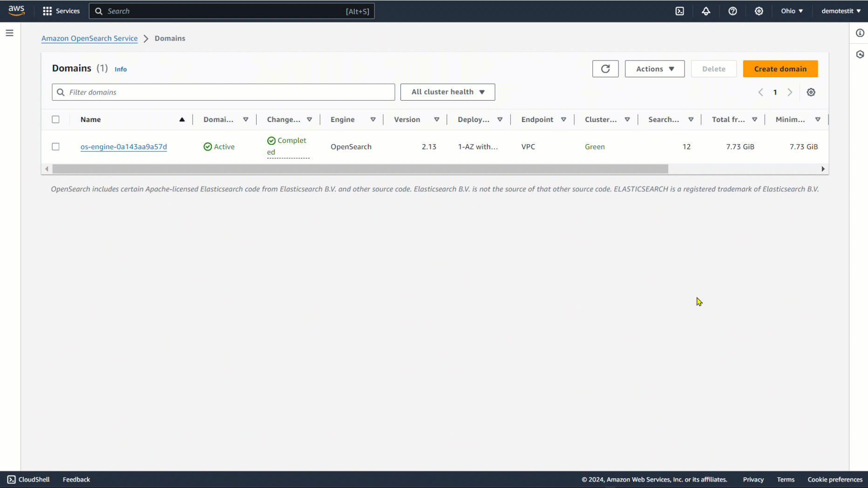This screenshot has width=868, height=488.
Task: Click Amazon OpenSearch Service breadcrumb link
Action: 89,38
